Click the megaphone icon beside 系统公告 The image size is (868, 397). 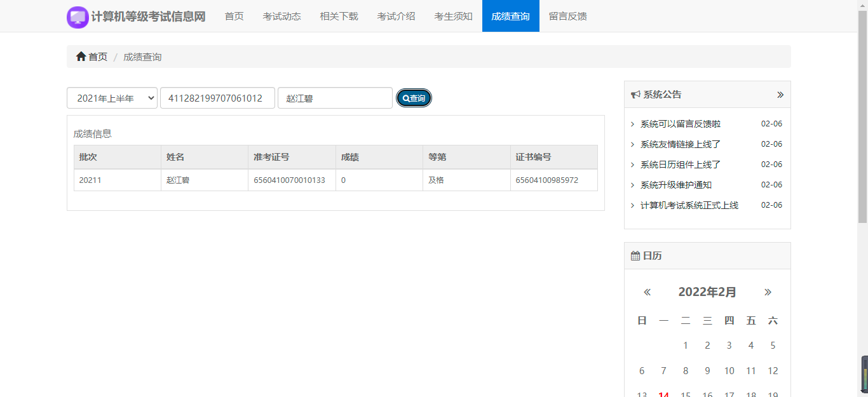pyautogui.click(x=635, y=95)
